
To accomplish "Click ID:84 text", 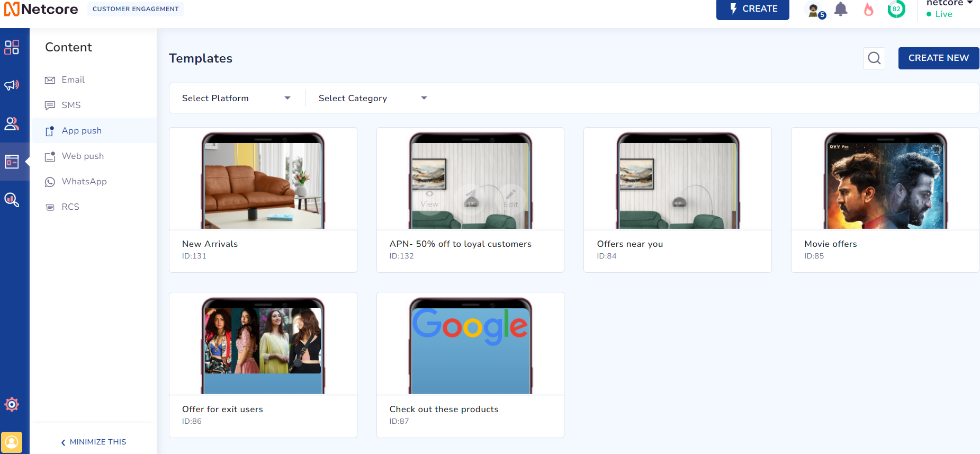I will point(607,256).
